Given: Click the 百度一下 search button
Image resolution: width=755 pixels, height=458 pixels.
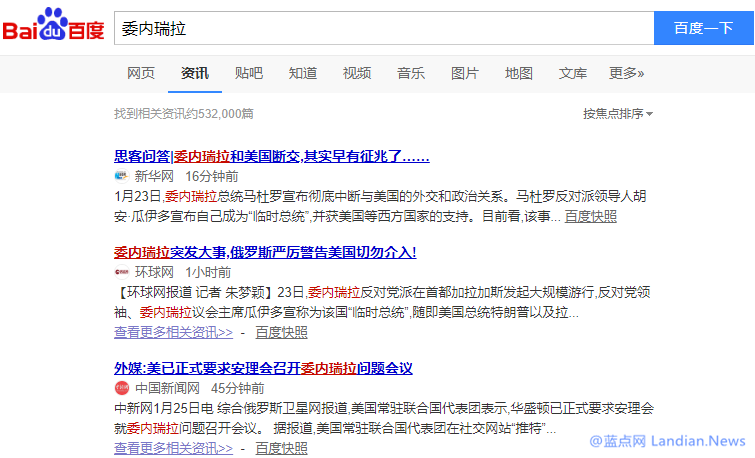Looking at the screenshot, I should click(703, 28).
